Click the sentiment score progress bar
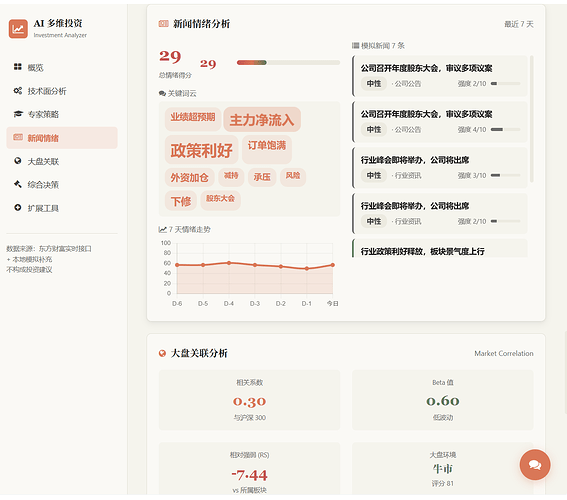Viewport: 567px width, 500px height. coord(288,63)
